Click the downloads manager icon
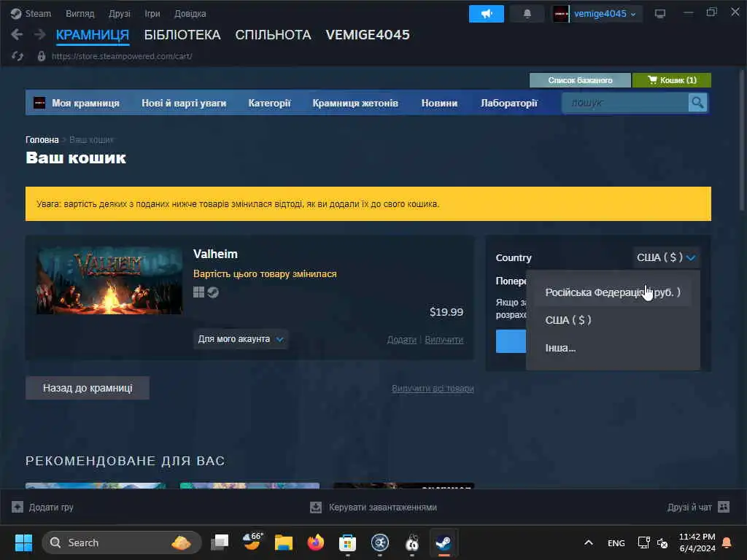 click(316, 507)
